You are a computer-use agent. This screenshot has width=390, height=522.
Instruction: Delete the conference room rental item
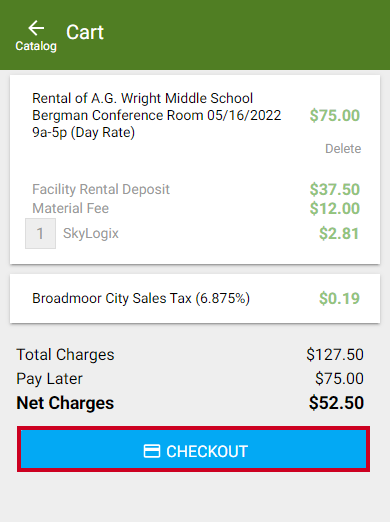pyautogui.click(x=343, y=149)
